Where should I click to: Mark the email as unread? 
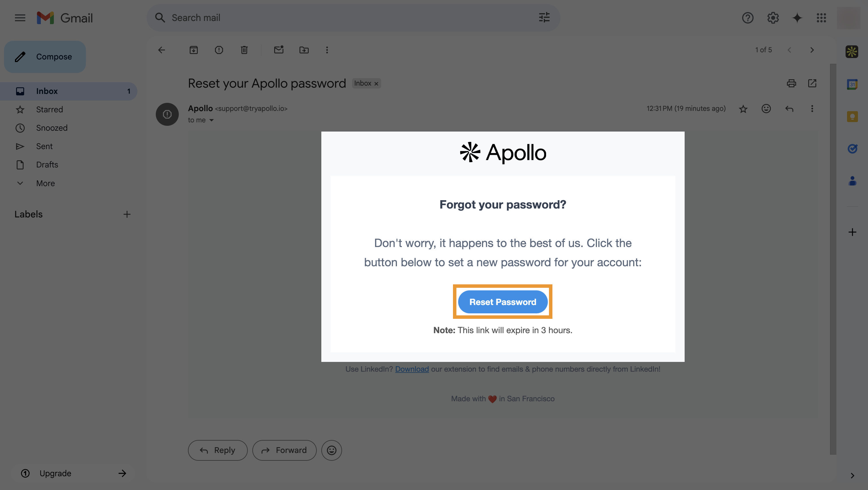[279, 50]
